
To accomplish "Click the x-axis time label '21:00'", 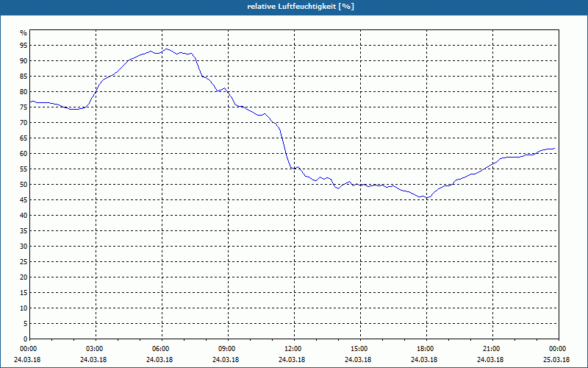I will pos(492,349).
